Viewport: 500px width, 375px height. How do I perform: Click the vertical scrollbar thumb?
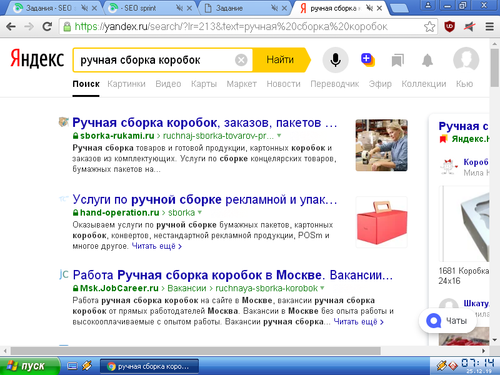[495, 68]
